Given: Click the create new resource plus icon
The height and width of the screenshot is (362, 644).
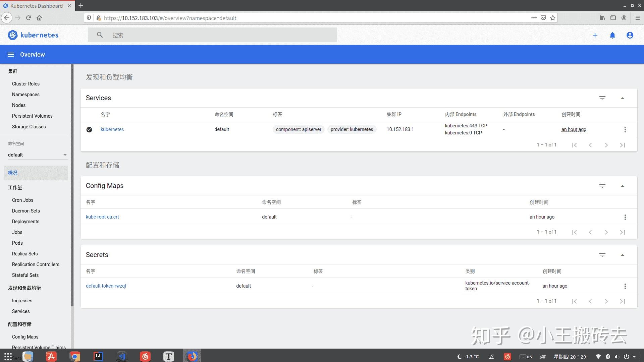Looking at the screenshot, I should click(595, 35).
